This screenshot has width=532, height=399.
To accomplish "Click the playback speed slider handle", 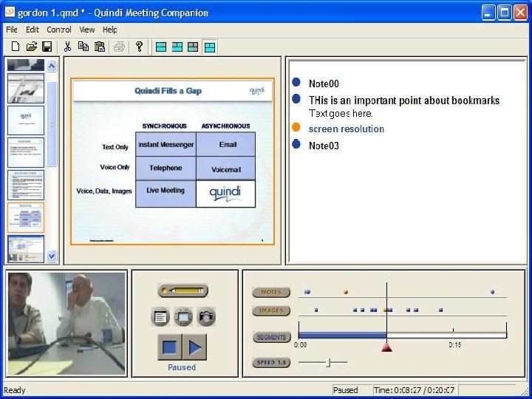I will tap(328, 362).
